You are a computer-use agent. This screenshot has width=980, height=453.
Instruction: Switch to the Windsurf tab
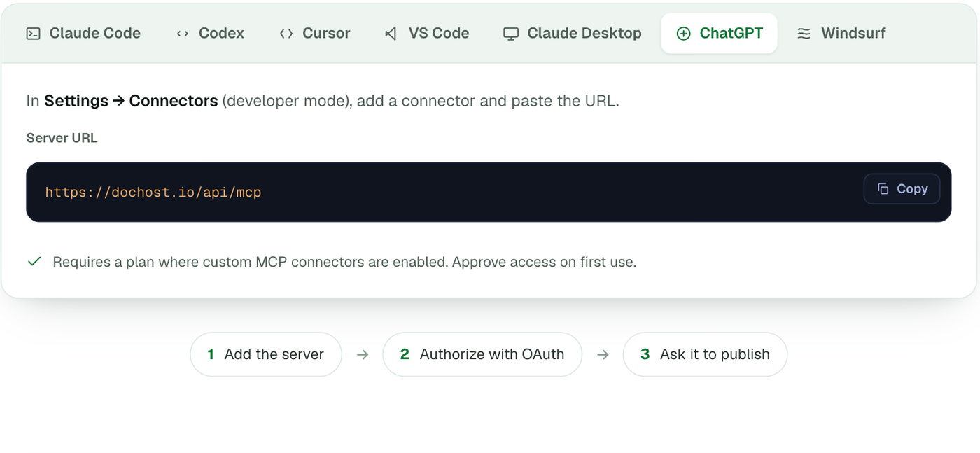pyautogui.click(x=841, y=33)
